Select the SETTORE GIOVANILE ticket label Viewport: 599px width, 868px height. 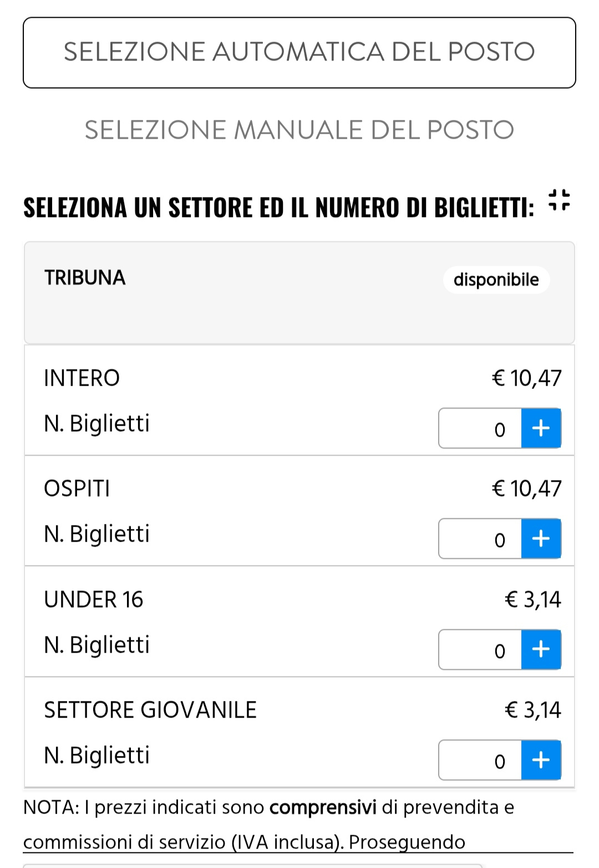pyautogui.click(x=150, y=710)
